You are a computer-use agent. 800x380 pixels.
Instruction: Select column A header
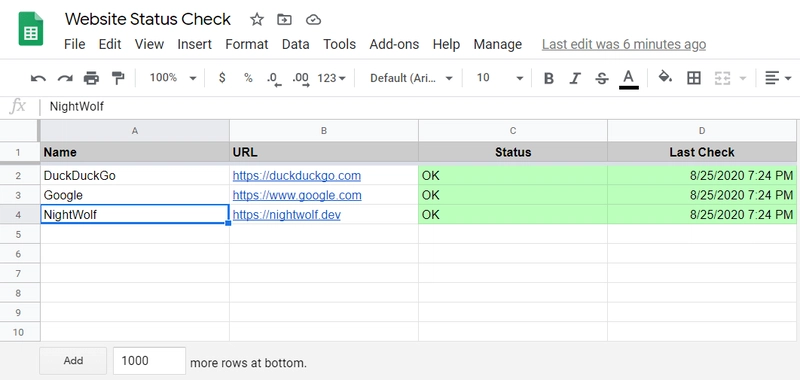tap(135, 131)
